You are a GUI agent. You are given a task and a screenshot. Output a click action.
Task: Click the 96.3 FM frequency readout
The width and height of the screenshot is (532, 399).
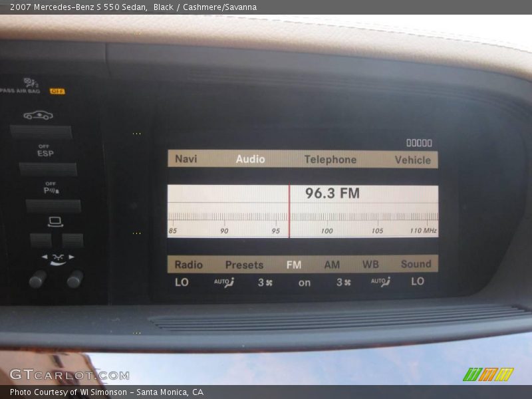point(332,194)
